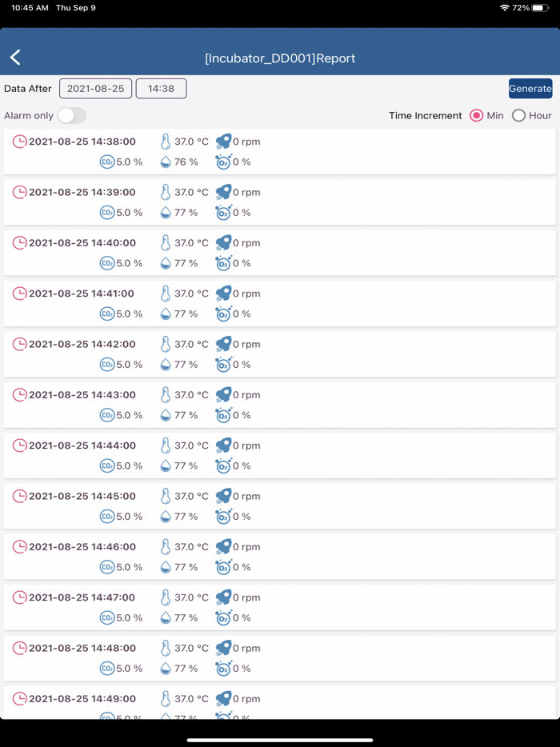Open the 2021-08-25 date picker
The width and height of the screenshot is (560, 747).
click(x=95, y=89)
